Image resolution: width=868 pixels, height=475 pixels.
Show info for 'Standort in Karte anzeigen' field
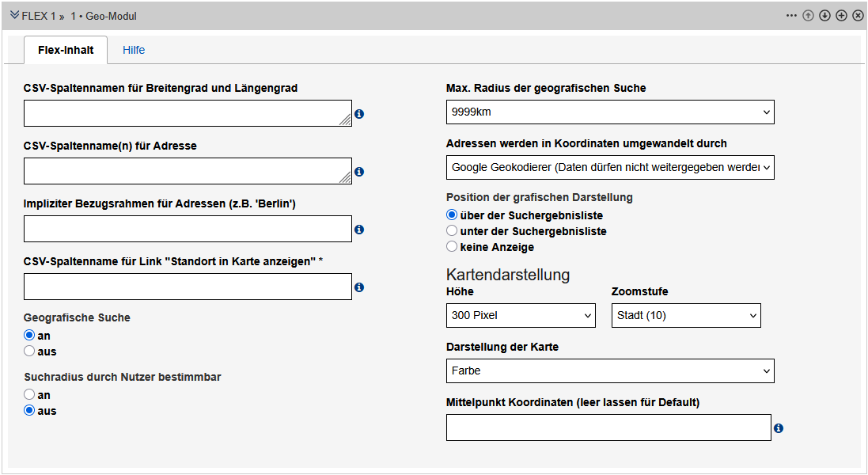[359, 287]
